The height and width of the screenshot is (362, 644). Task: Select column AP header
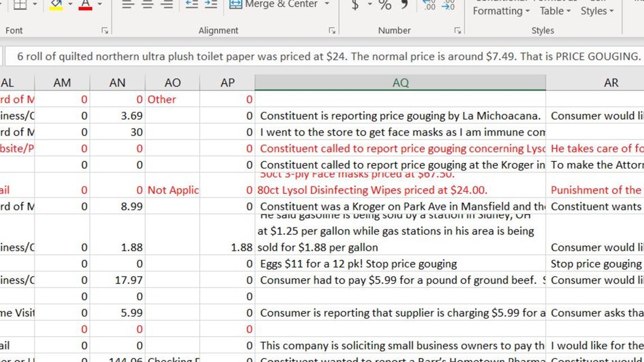click(228, 82)
